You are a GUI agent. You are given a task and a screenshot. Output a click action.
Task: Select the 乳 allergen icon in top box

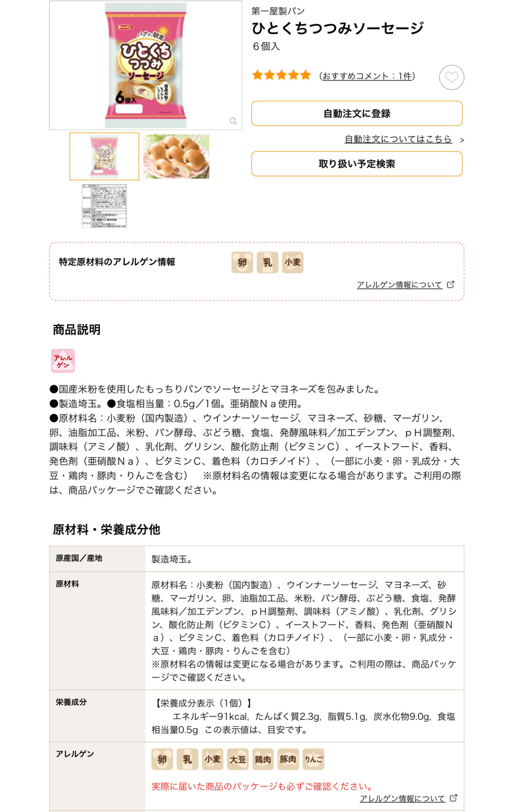coord(267,262)
